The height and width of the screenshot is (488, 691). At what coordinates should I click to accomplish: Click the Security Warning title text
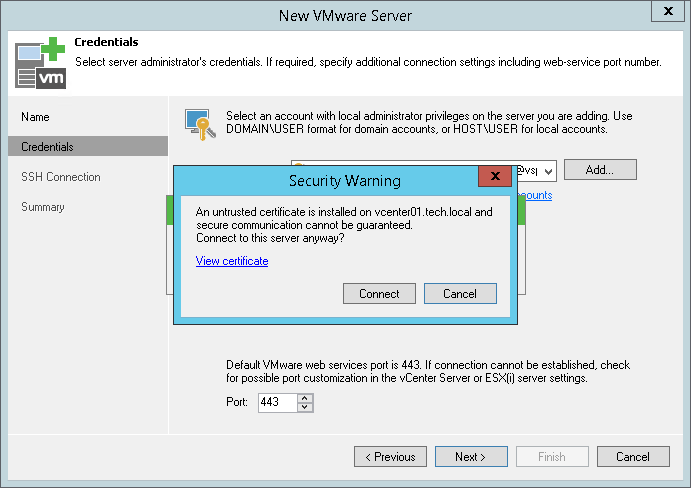coord(345,181)
